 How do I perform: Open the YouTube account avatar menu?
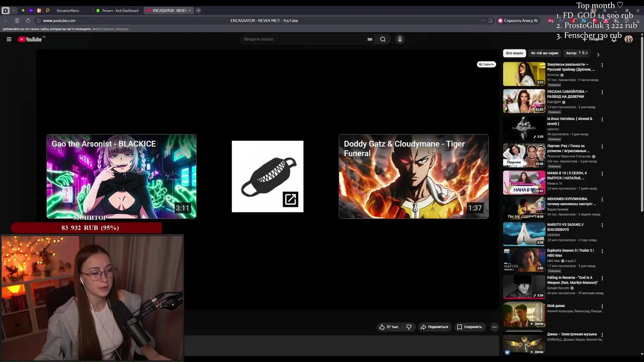point(628,39)
